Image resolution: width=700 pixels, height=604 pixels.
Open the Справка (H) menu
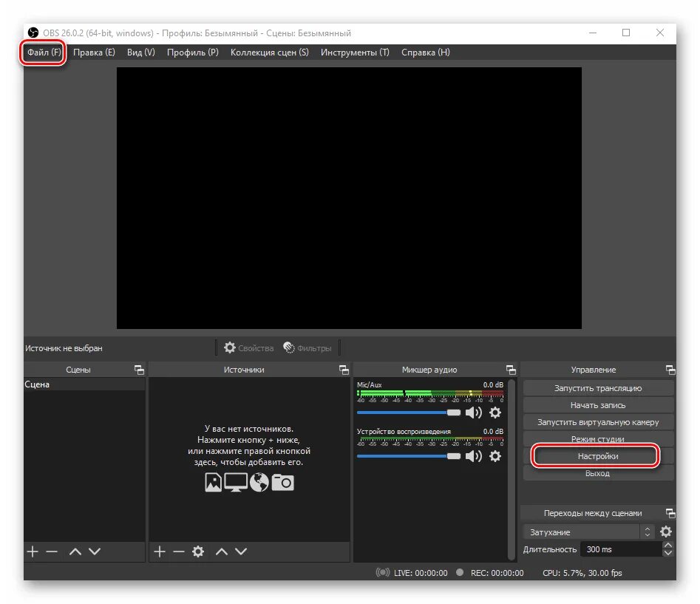[x=425, y=52]
